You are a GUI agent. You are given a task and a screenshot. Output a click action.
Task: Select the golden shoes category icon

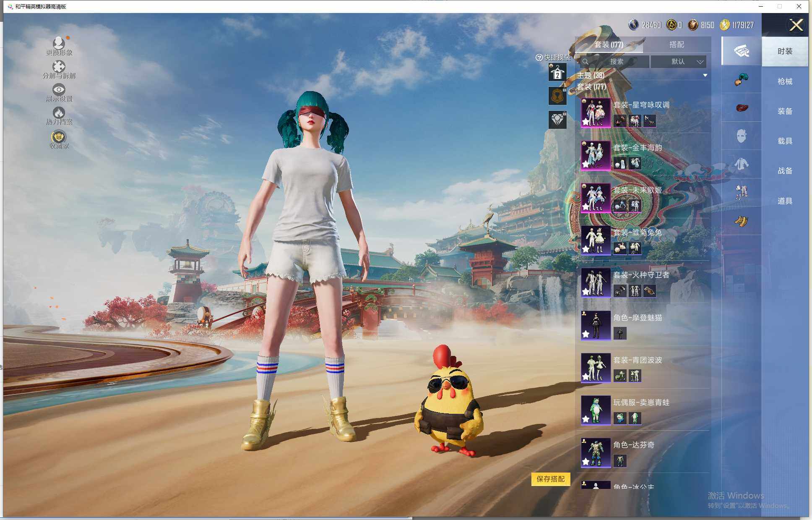[741, 221]
